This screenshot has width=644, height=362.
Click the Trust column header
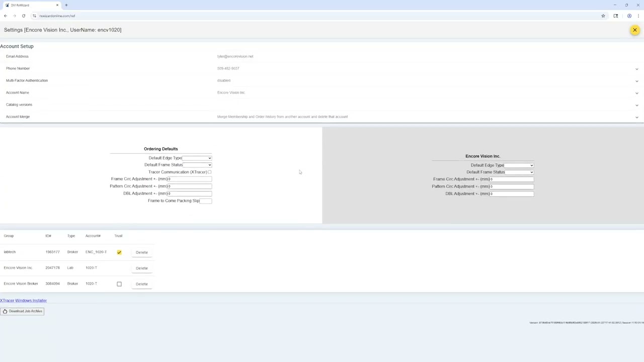tap(118, 236)
